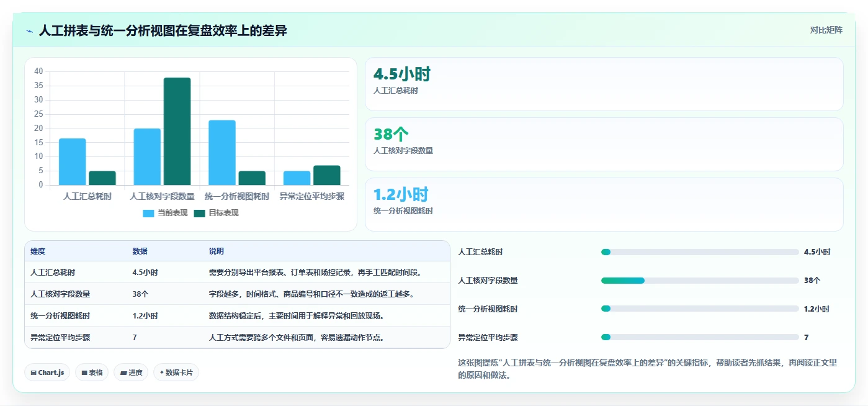Screen dimensions: 868x406
Task: Click the 数据 column header
Action: coord(140,251)
